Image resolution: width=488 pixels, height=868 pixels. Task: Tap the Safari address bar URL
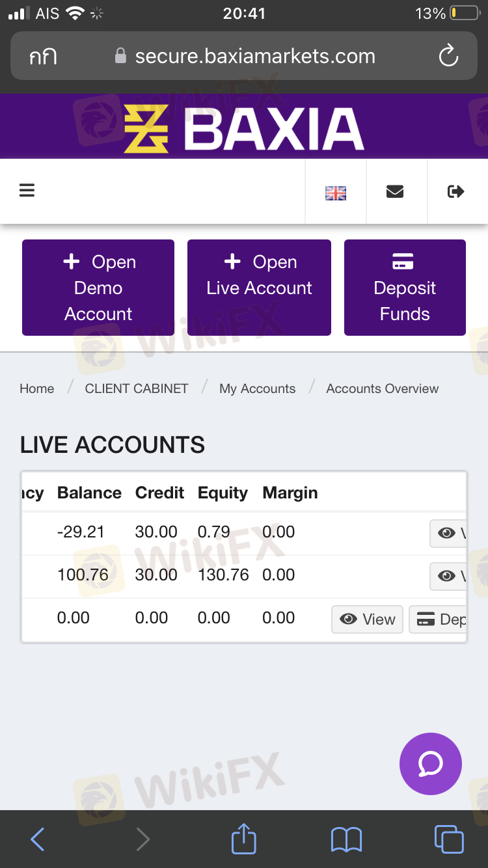pyautogui.click(x=255, y=57)
